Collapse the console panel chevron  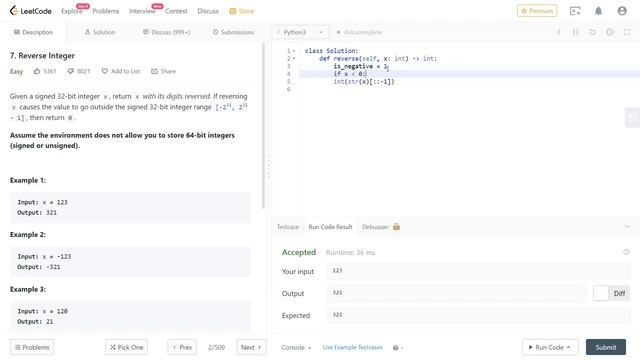[627, 227]
